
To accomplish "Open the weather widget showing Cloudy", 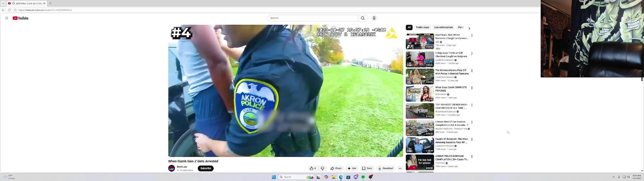I will pyautogui.click(x=9, y=177).
